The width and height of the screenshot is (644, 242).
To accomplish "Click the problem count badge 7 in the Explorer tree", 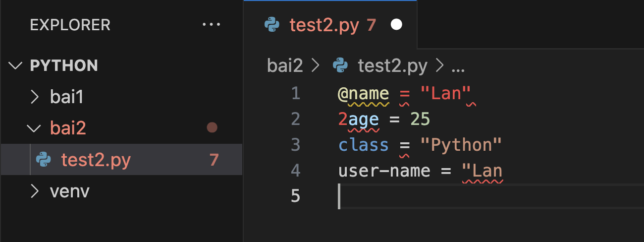I will tap(214, 160).
